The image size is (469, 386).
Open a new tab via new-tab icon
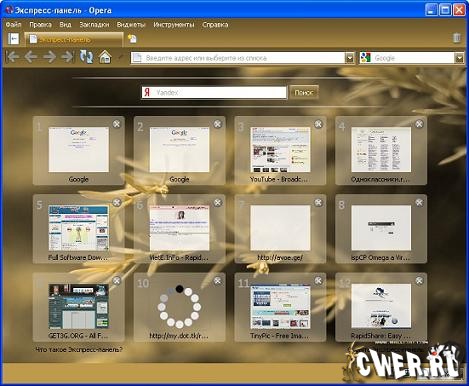click(132, 39)
